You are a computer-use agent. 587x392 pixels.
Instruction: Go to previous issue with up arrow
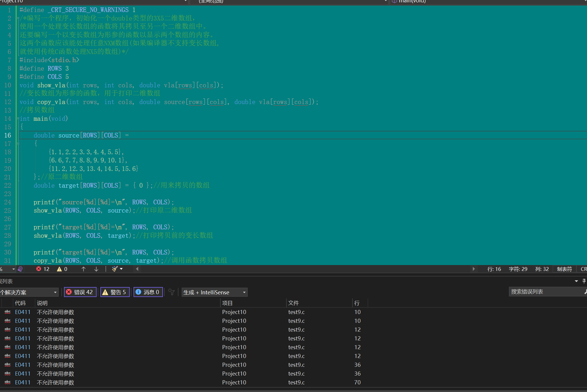coord(83,269)
